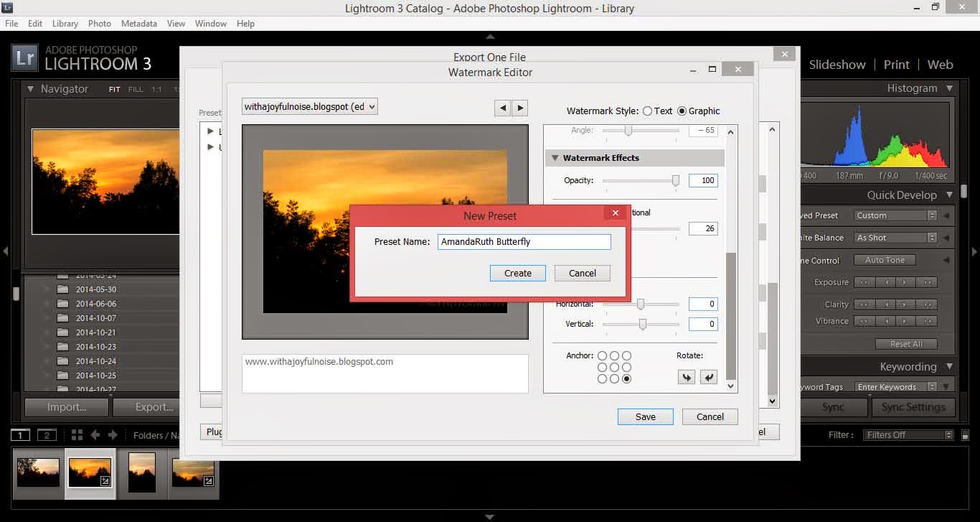Viewport: 980px width, 522px height.
Task: Select the second window display icon labeled 2
Action: 47,435
